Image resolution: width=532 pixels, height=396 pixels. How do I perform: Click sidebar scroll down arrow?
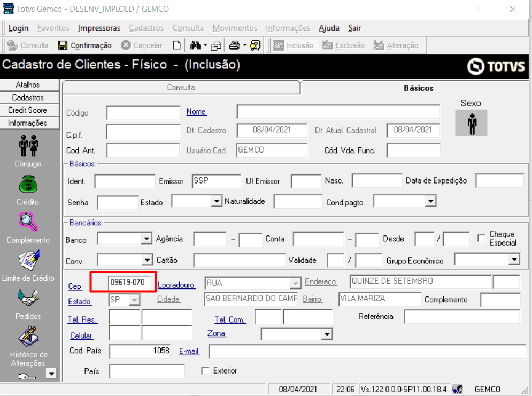click(51, 374)
